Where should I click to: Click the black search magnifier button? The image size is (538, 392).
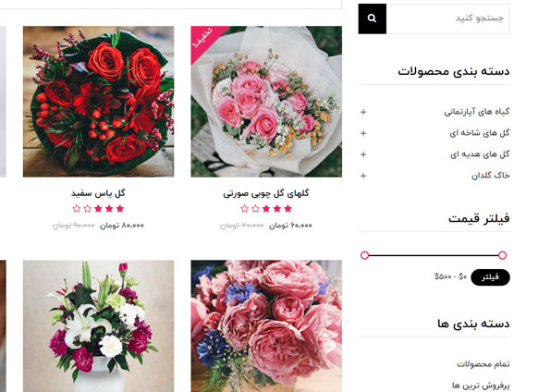[x=373, y=18]
